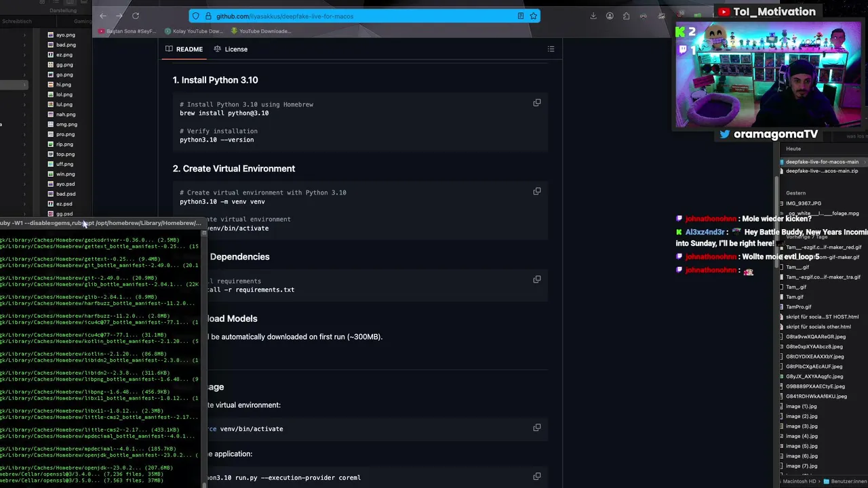Switch to the License tab
Viewport: 868px width, 488px height.
231,49
